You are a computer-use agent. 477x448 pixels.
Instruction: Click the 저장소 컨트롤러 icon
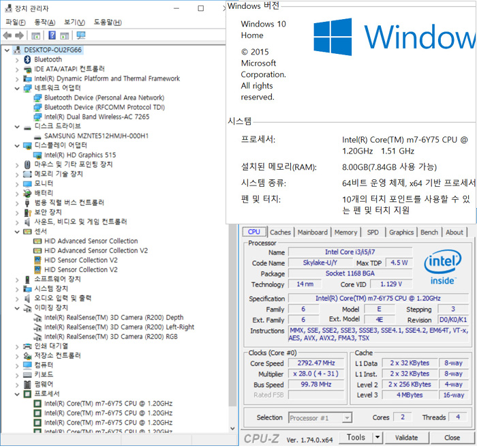[27, 356]
